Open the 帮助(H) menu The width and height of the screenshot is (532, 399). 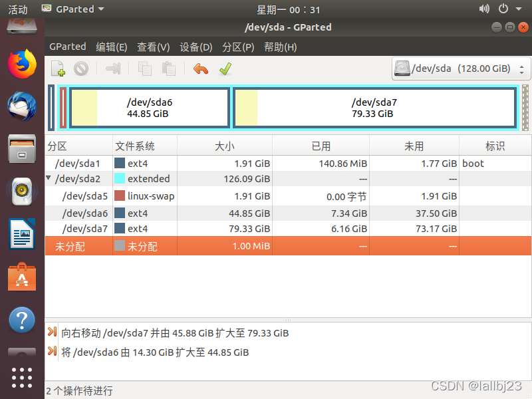click(x=281, y=47)
